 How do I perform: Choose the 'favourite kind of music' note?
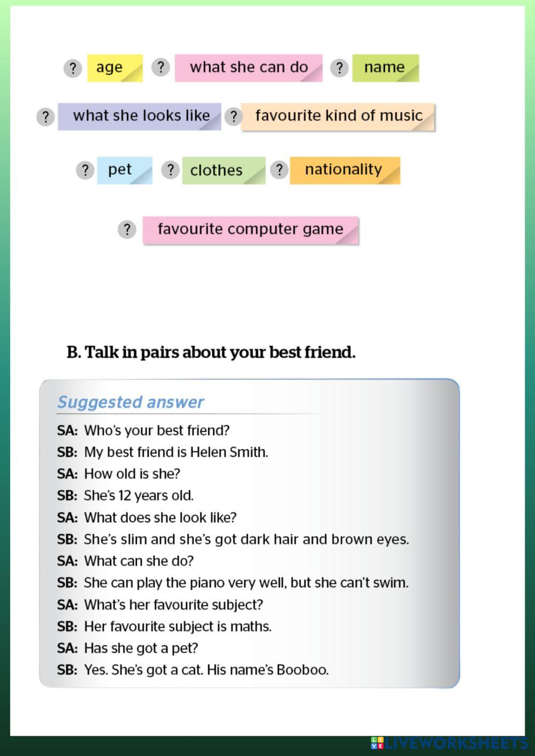[338, 117]
